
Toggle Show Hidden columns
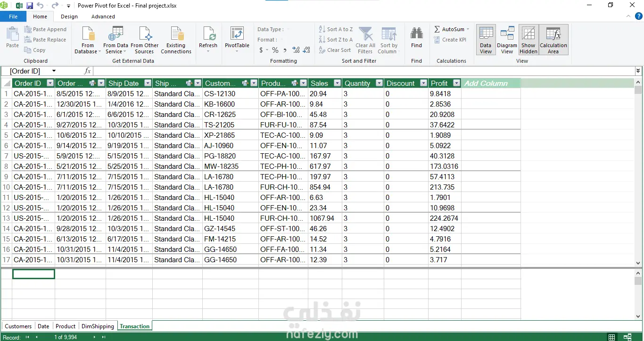point(528,40)
